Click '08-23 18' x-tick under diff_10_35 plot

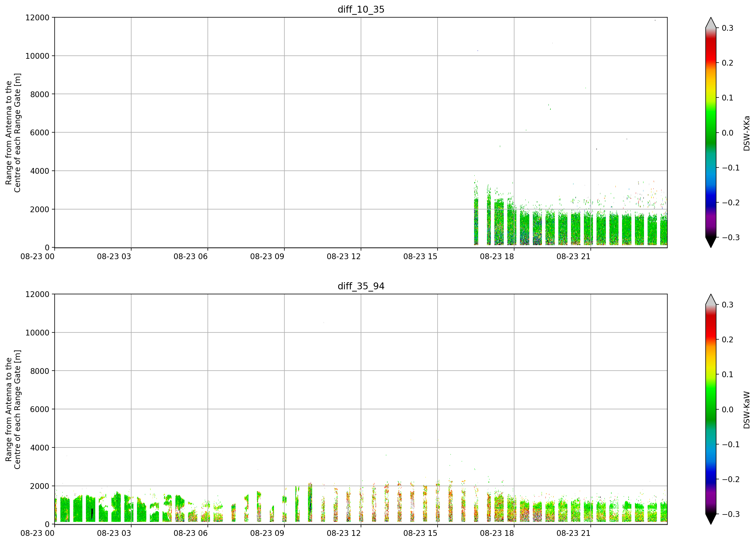(x=497, y=256)
